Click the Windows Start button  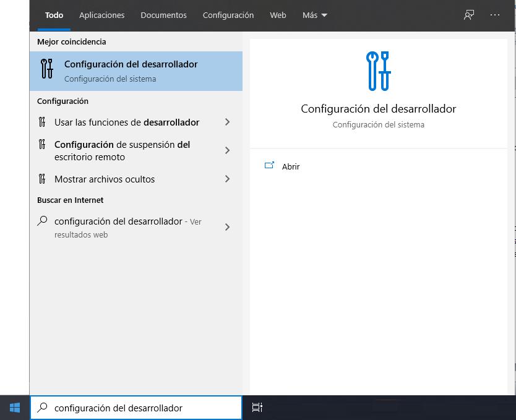pyautogui.click(x=14, y=408)
